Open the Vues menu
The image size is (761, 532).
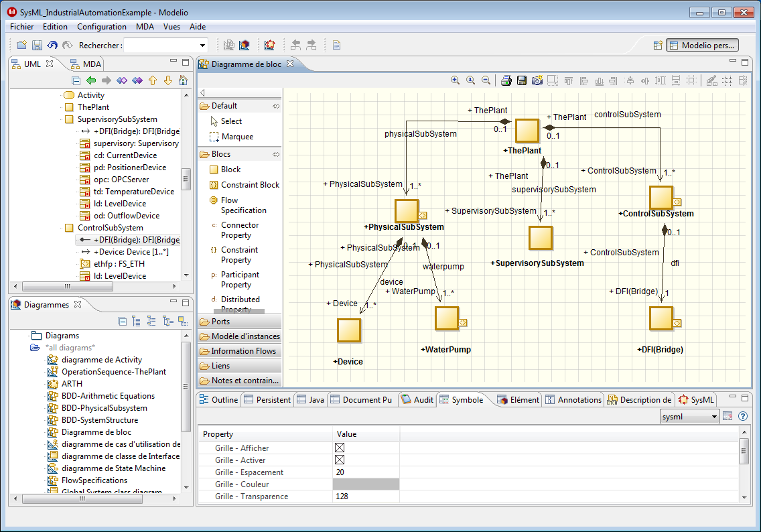[x=171, y=27]
